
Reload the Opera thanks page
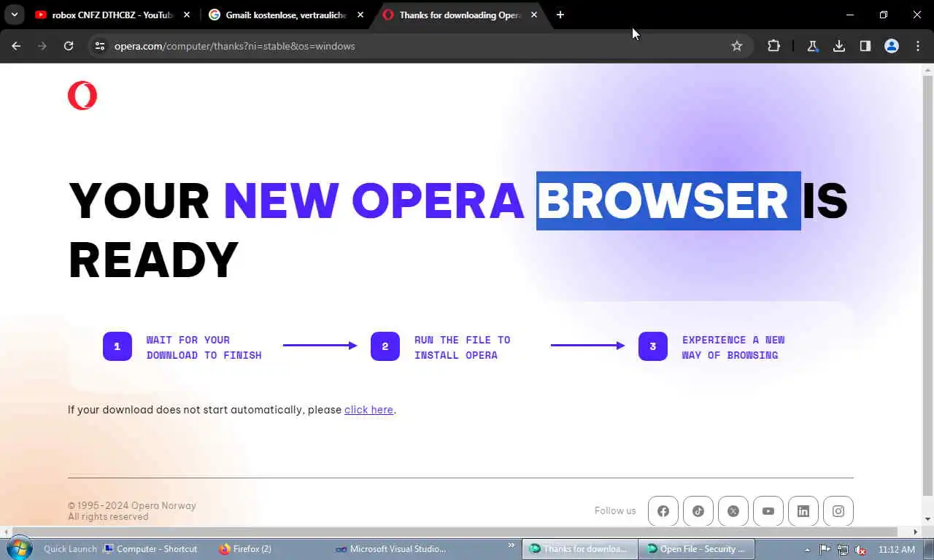point(69,46)
